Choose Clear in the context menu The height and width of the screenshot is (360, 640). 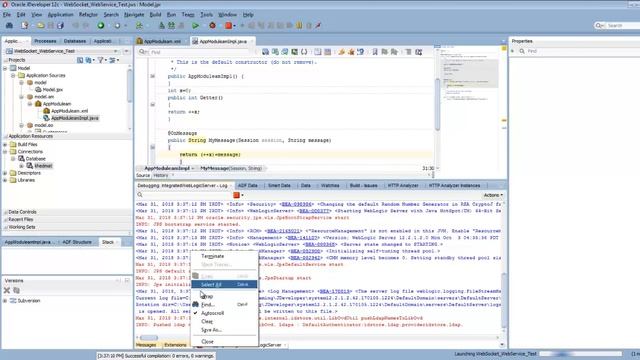pyautogui.click(x=224, y=322)
